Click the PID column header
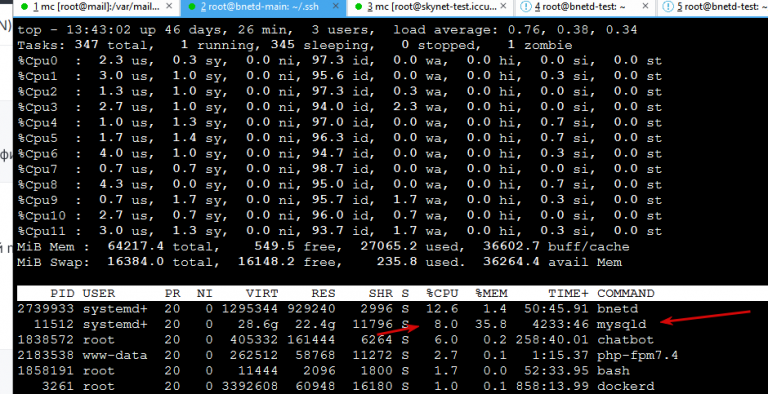This screenshot has width=768, height=394. click(x=62, y=294)
